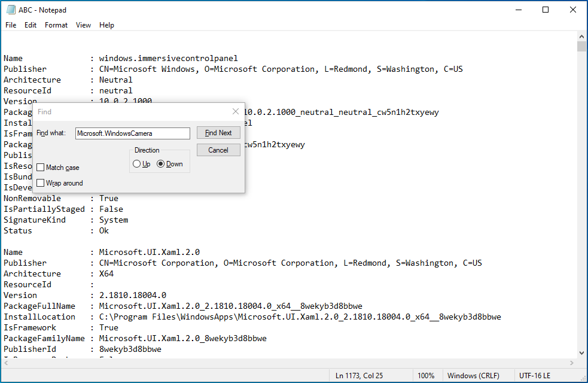The width and height of the screenshot is (588, 383).
Task: Click the vertical scrollbar down arrow
Action: click(581, 353)
